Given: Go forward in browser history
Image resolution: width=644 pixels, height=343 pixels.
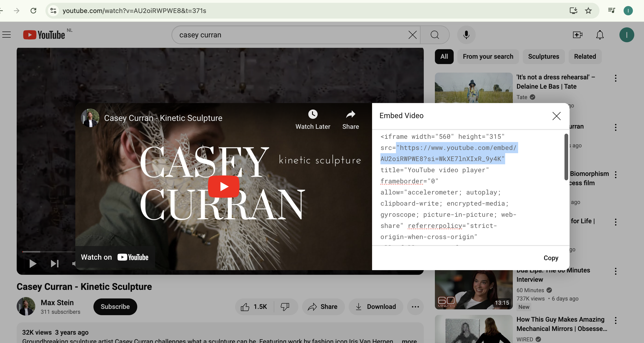Looking at the screenshot, I should pyautogui.click(x=16, y=10).
